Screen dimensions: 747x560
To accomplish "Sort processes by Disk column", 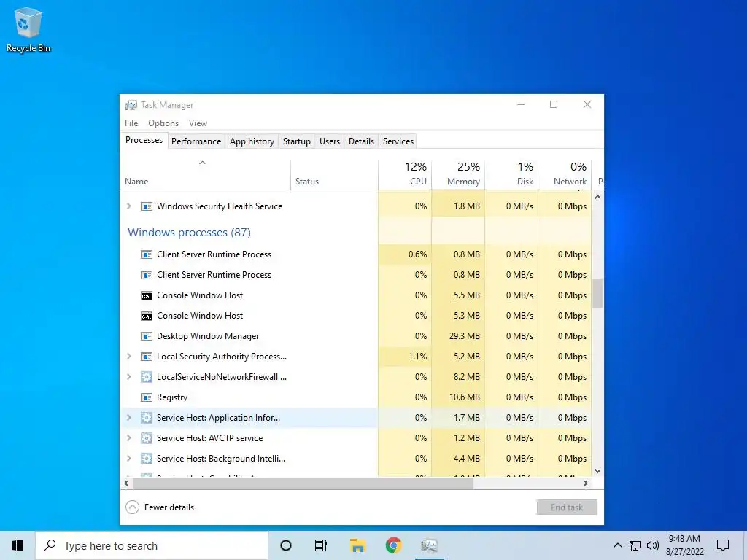I will click(x=511, y=174).
